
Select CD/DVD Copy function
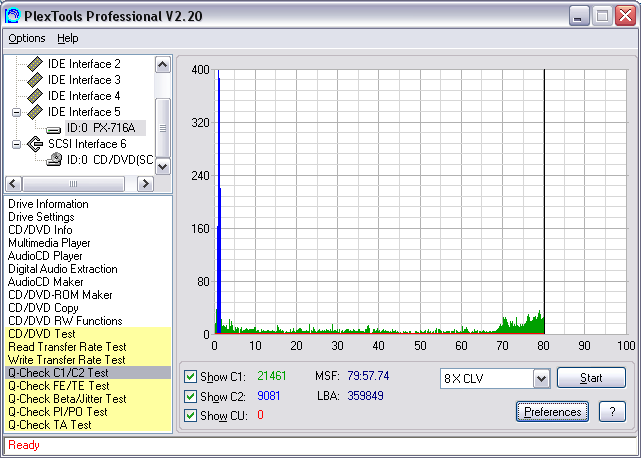(x=43, y=308)
